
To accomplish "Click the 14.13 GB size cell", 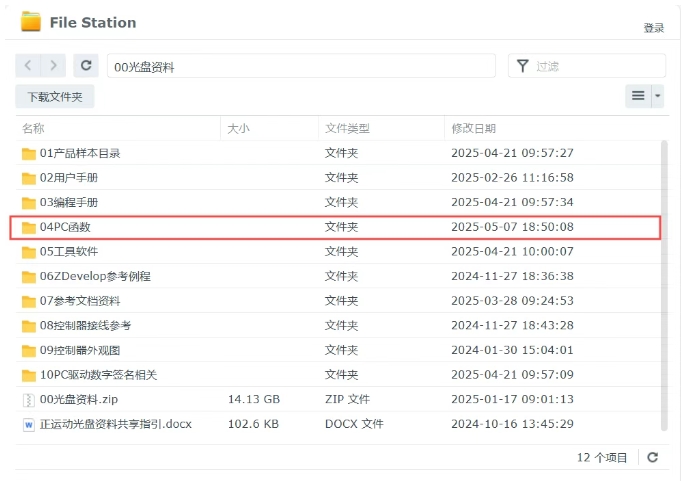I will (254, 399).
